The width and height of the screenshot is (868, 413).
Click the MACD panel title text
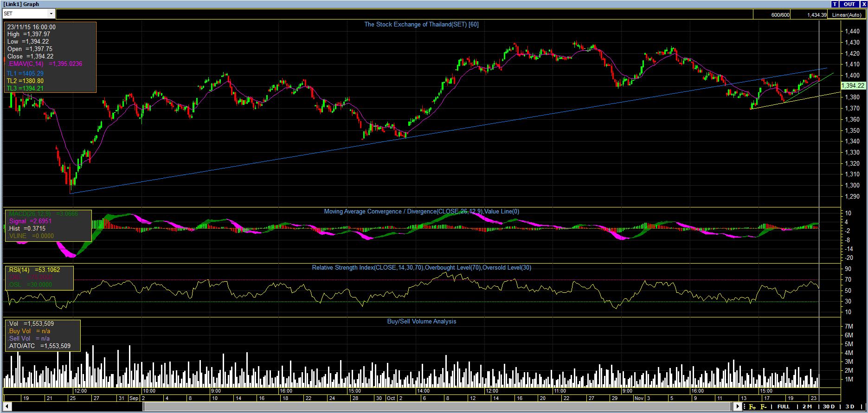421,212
